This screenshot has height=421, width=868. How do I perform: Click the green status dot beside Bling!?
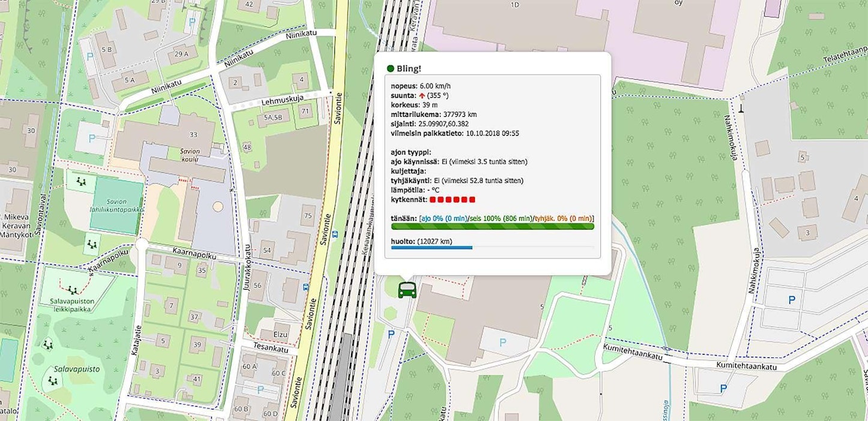click(390, 68)
